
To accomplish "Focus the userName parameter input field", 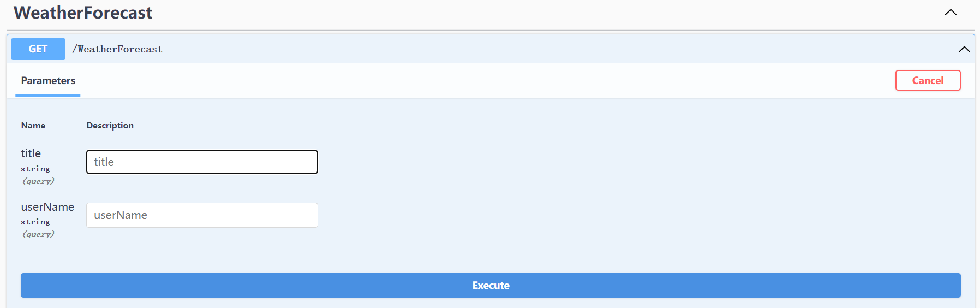I will click(x=202, y=215).
